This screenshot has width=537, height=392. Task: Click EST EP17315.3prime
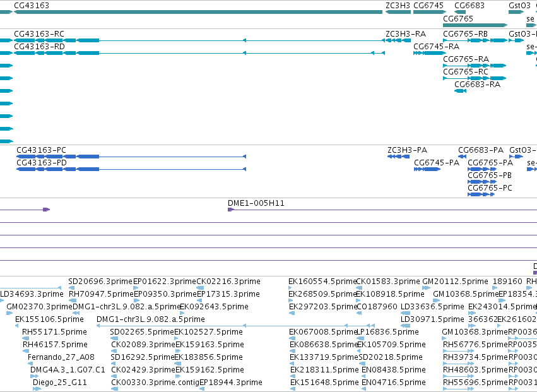pyautogui.click(x=228, y=294)
